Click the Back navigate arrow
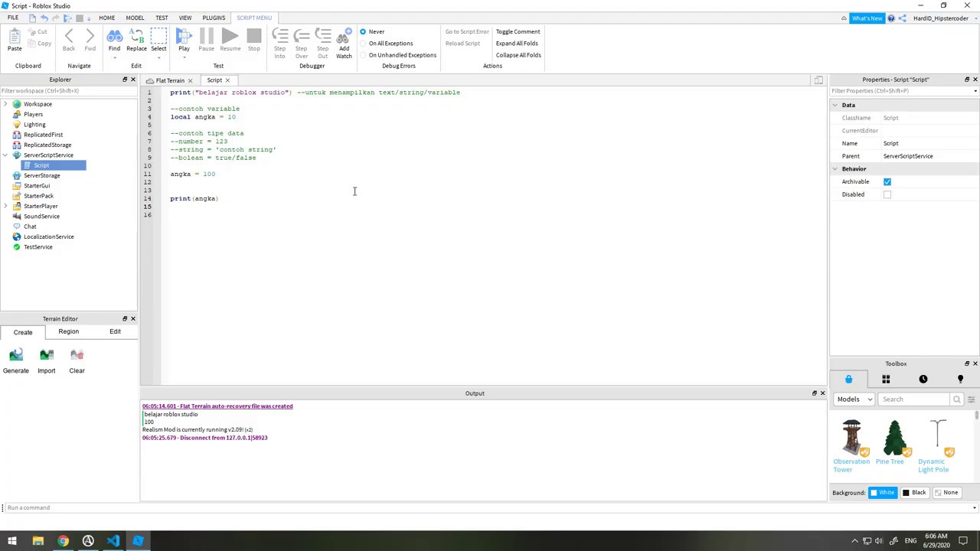980x551 pixels. click(69, 35)
